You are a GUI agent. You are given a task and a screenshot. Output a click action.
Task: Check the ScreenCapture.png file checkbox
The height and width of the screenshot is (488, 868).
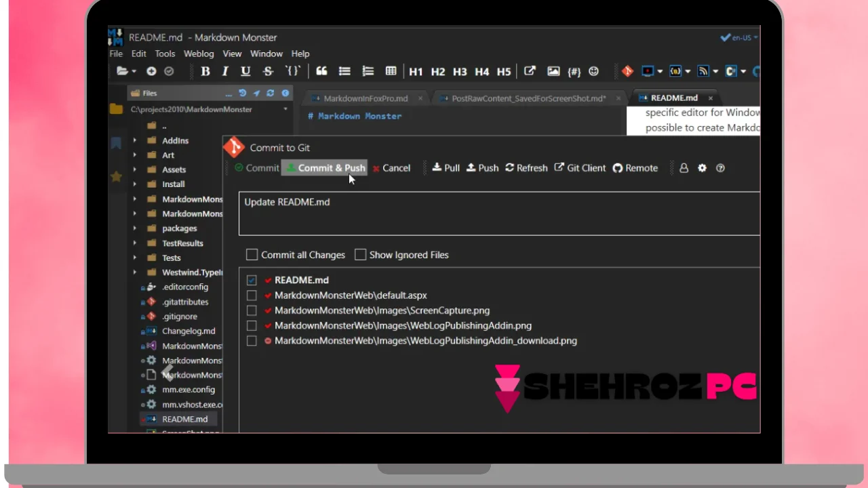tap(252, 310)
